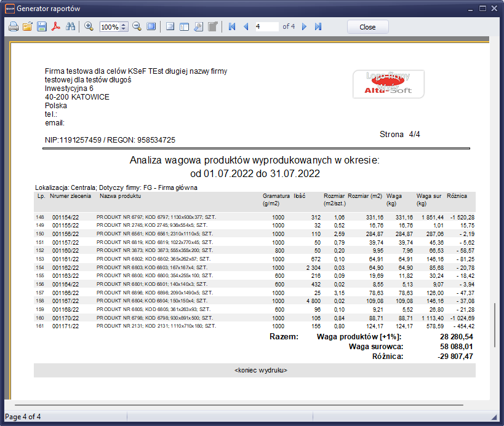Show the report outline panel

click(x=170, y=27)
